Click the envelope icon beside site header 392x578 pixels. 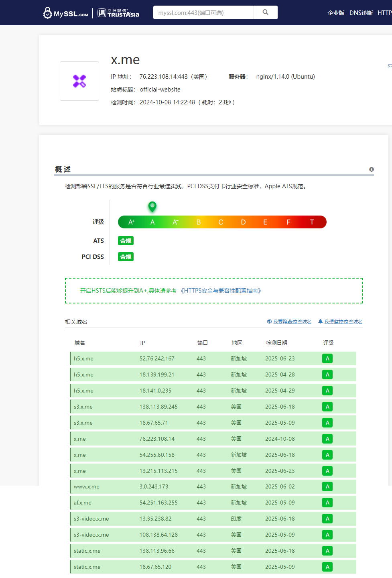coord(390,66)
